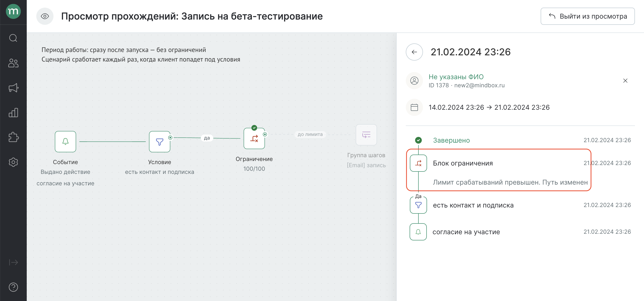
Task: Click the да branch label
Action: coord(207,138)
